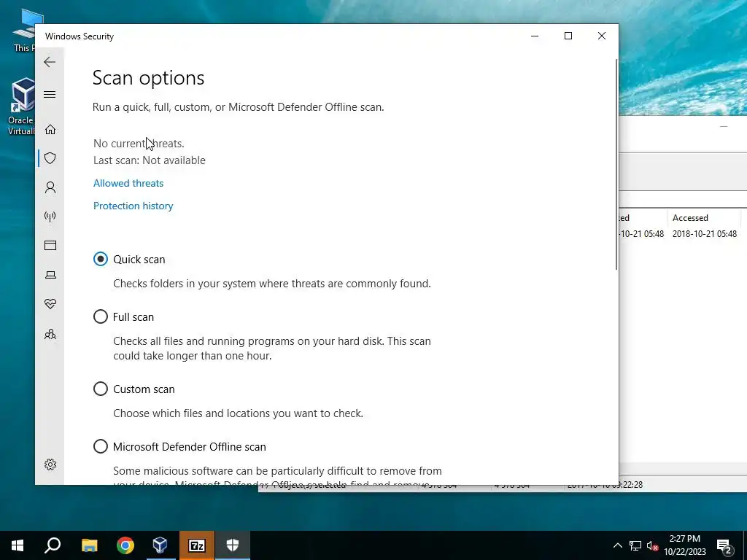This screenshot has height=560, width=747.
Task: Maximize the Windows Security window
Action: (x=568, y=36)
